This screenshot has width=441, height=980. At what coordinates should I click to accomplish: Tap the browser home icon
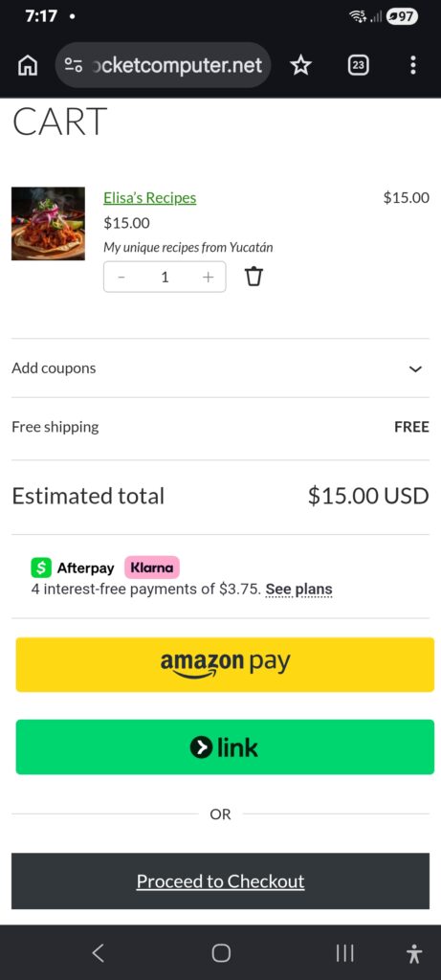tap(28, 65)
